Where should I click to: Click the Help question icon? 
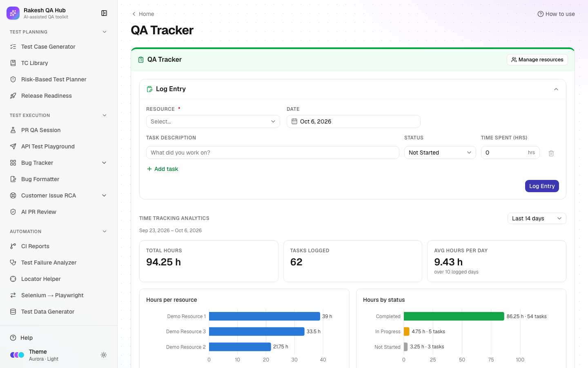[x=13, y=338]
